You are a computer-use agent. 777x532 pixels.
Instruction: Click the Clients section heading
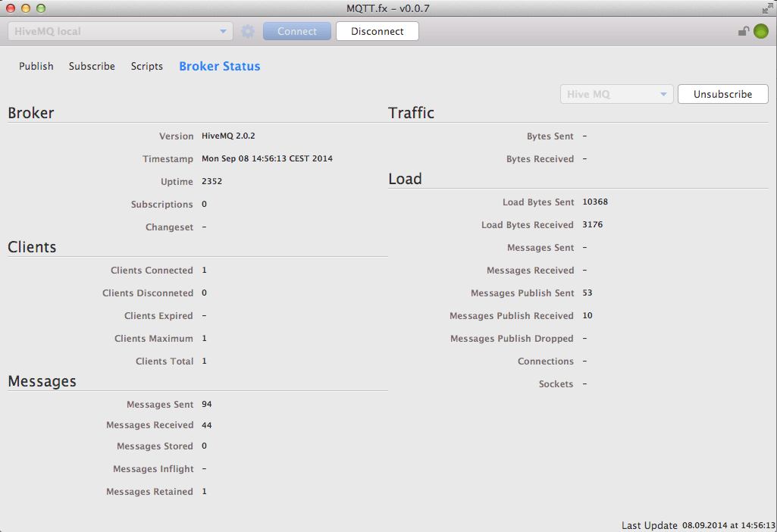32,247
